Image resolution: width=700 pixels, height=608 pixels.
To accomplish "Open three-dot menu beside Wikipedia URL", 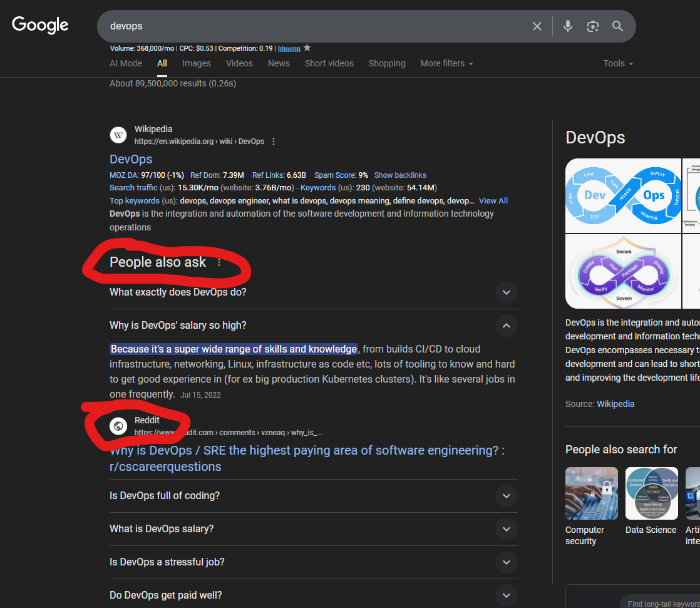I will pyautogui.click(x=274, y=142).
